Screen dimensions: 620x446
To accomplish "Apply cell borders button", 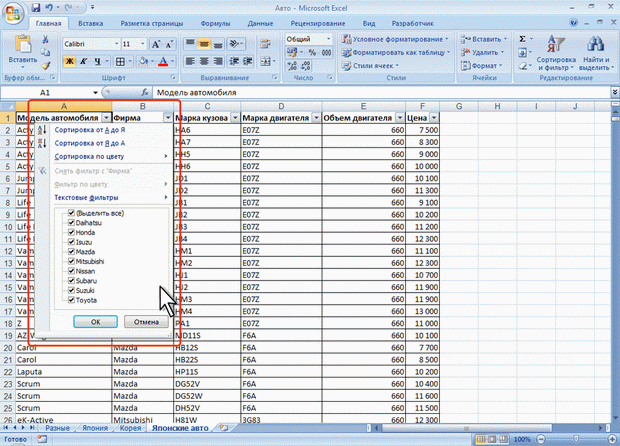I will (120, 61).
